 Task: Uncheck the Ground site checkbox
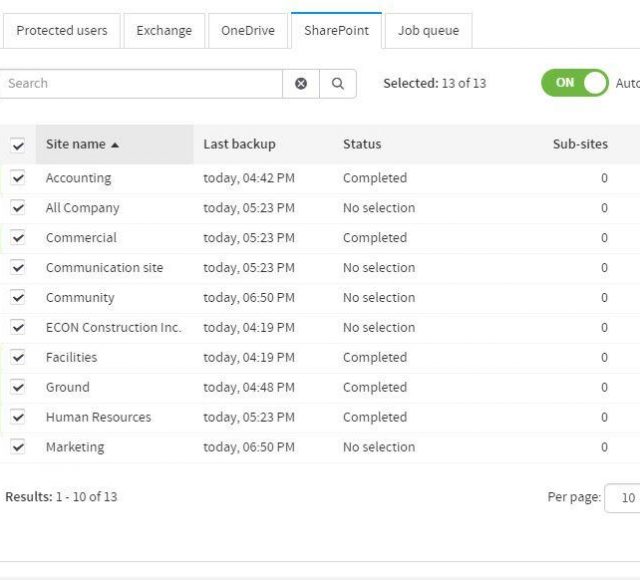(x=18, y=387)
